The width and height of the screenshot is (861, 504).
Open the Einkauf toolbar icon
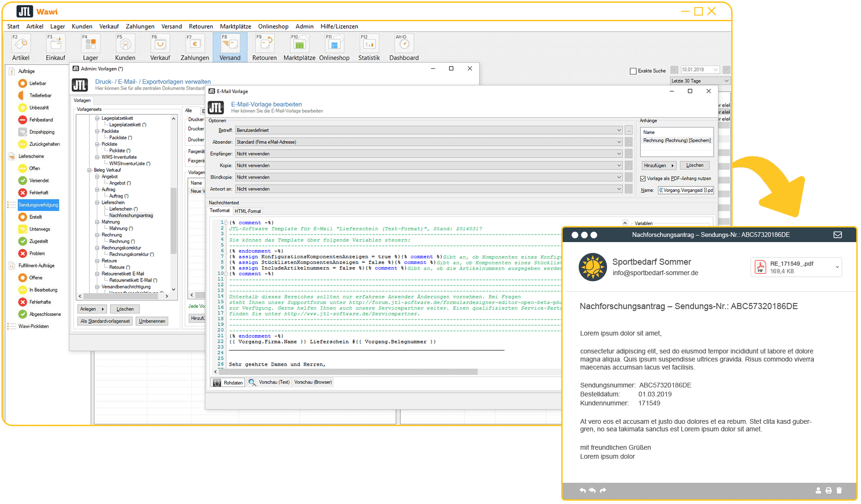point(56,44)
